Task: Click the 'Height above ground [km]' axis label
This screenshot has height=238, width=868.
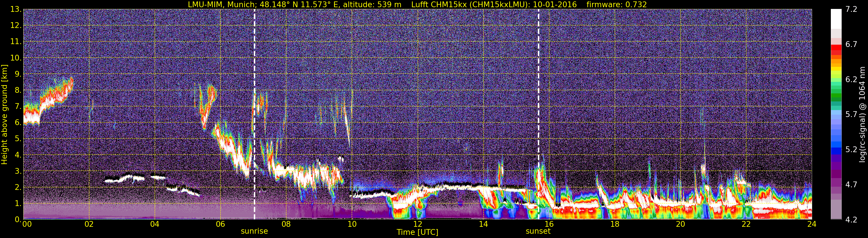Action: pyautogui.click(x=4, y=114)
